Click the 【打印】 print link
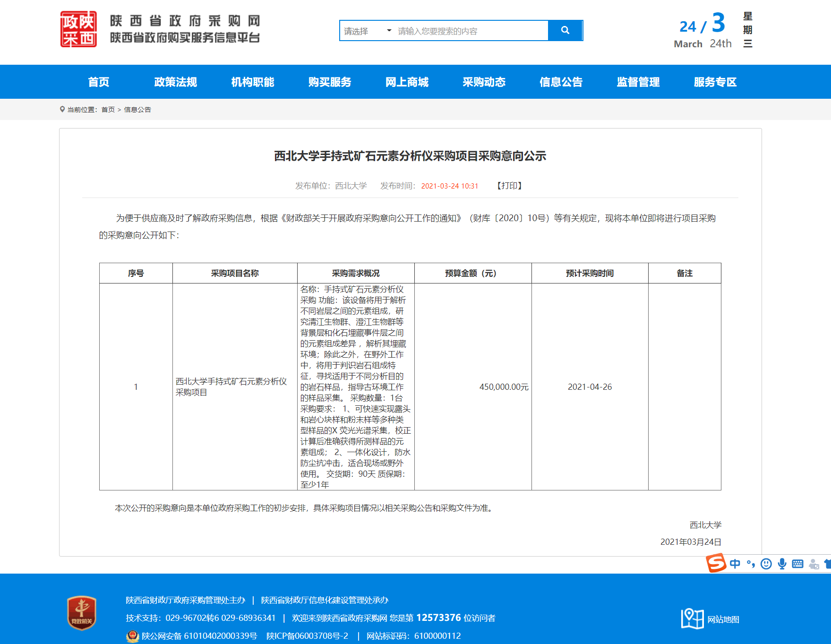This screenshot has height=644, width=831. [x=509, y=186]
